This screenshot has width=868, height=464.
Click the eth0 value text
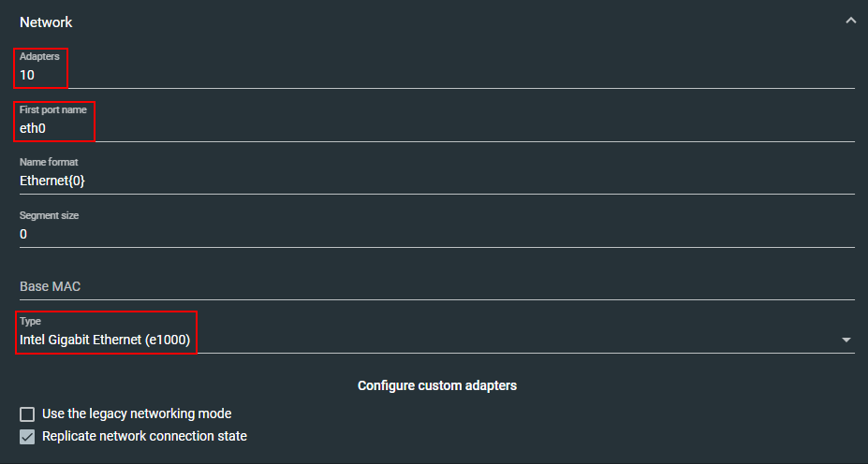pyautogui.click(x=33, y=128)
